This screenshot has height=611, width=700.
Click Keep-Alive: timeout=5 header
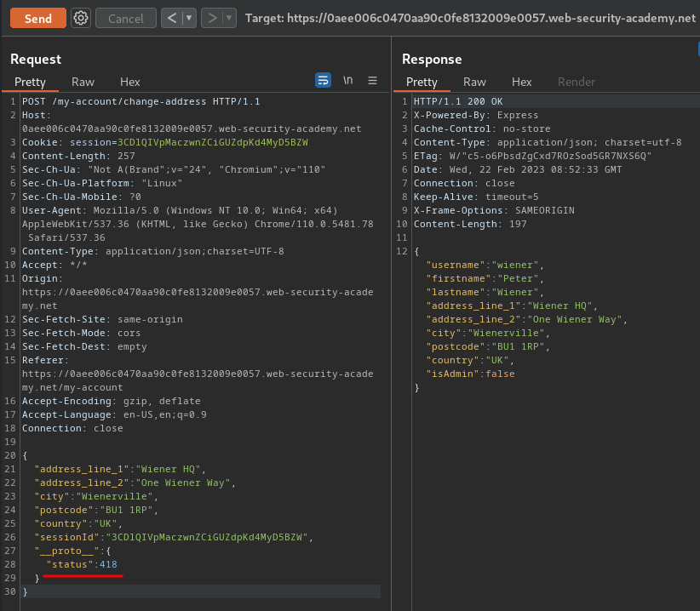click(476, 197)
